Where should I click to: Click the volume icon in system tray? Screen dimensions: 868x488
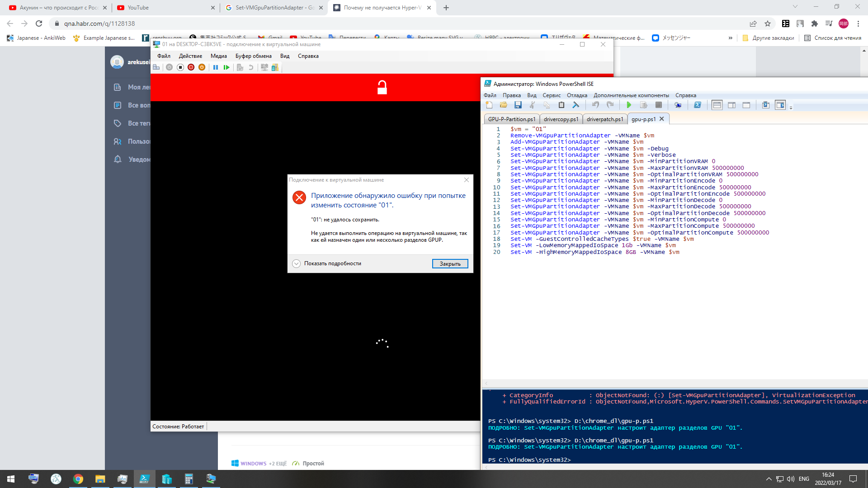791,479
